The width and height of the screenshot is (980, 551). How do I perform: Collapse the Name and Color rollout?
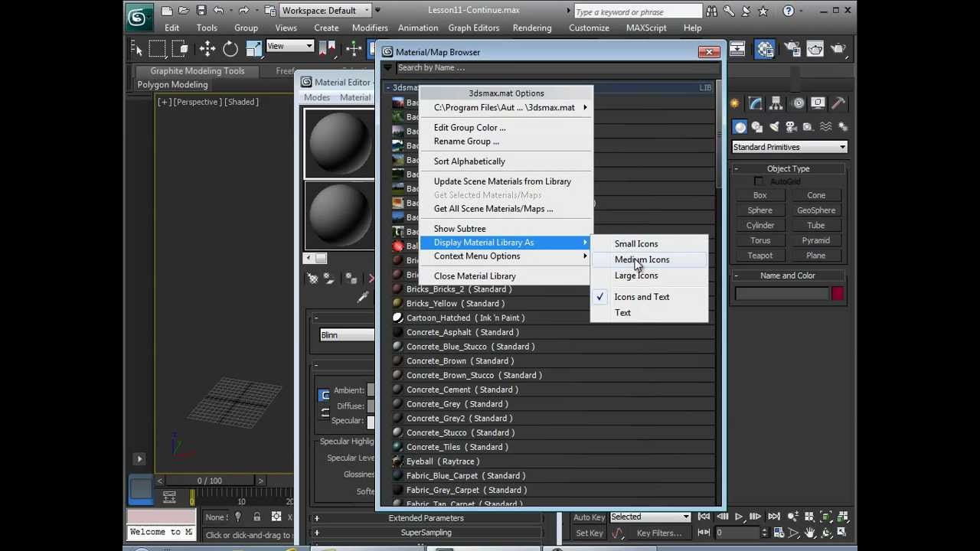(x=789, y=275)
